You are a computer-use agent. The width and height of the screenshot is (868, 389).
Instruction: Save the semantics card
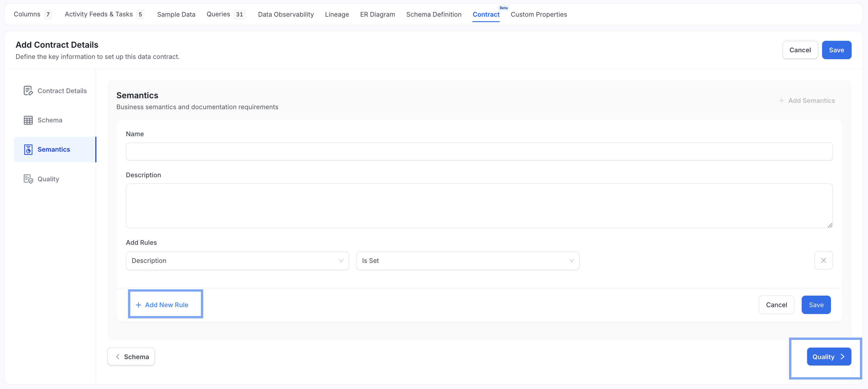816,305
